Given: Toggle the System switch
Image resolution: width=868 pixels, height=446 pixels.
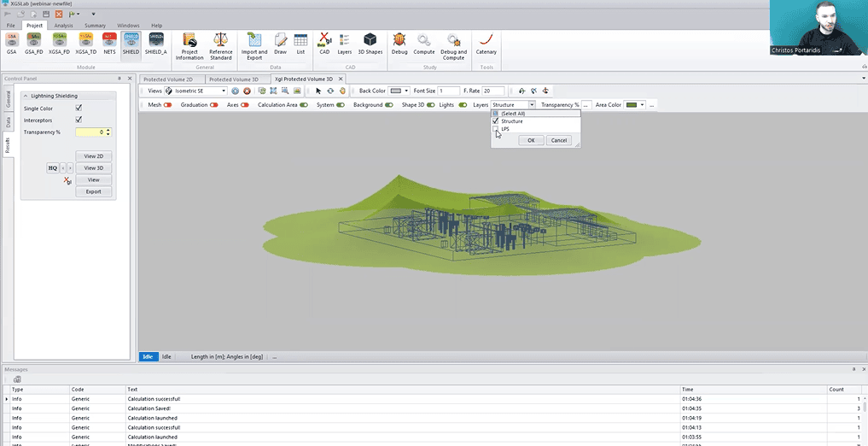Looking at the screenshot, I should pyautogui.click(x=341, y=105).
